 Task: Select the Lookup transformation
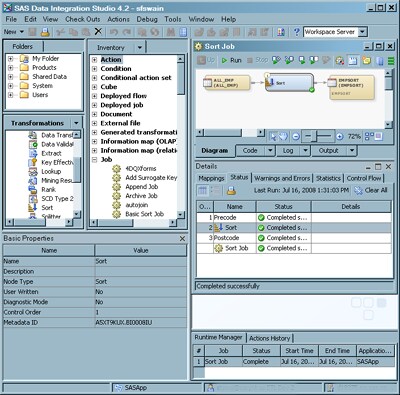tap(51, 172)
